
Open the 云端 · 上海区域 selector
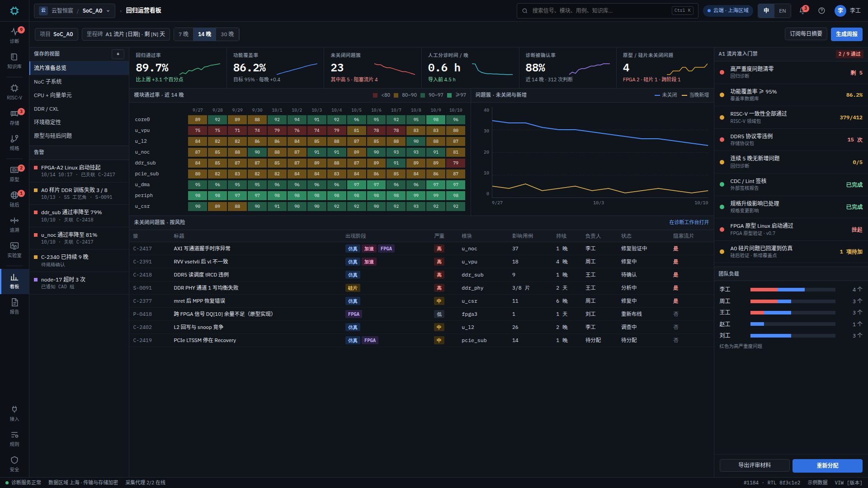[x=728, y=10]
